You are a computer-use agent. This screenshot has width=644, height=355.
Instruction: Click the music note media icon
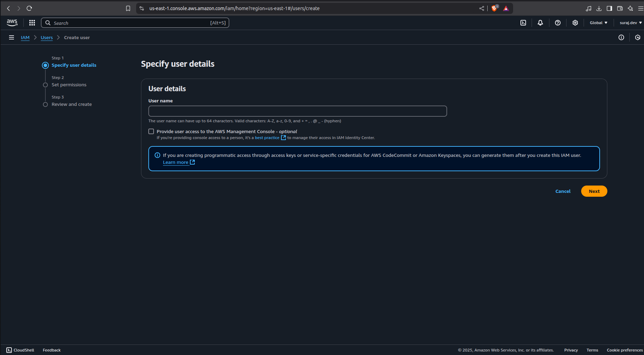[589, 8]
